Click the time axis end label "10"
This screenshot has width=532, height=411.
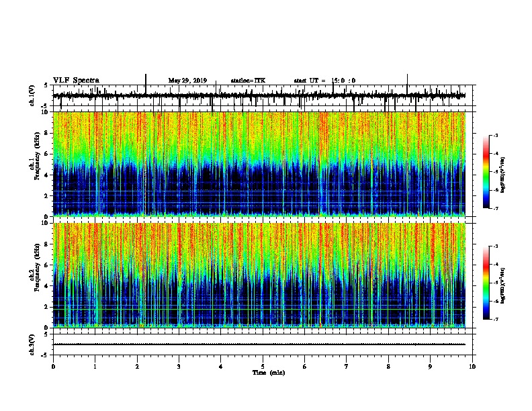click(x=472, y=366)
